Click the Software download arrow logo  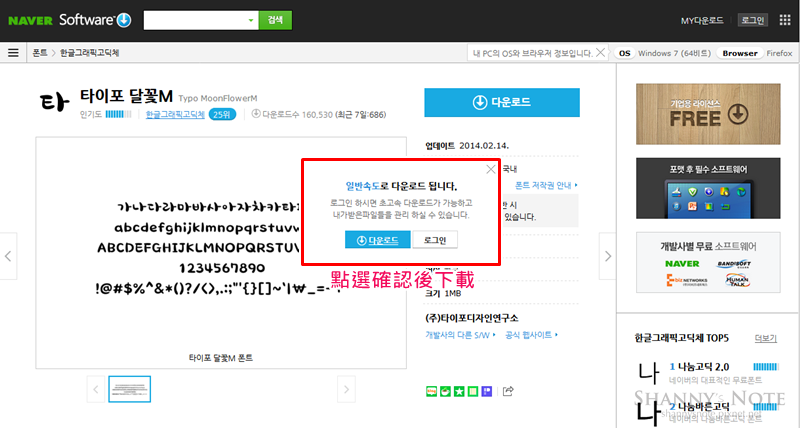pos(124,20)
